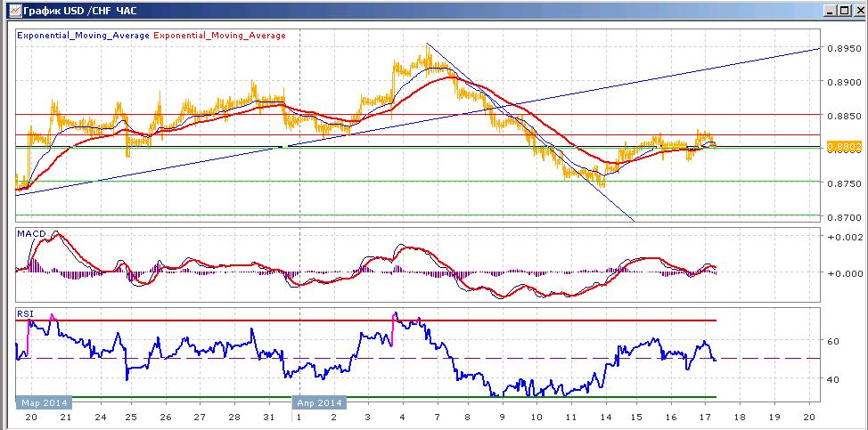Select the blue Exponential_Moving_Average legend label

pos(83,36)
